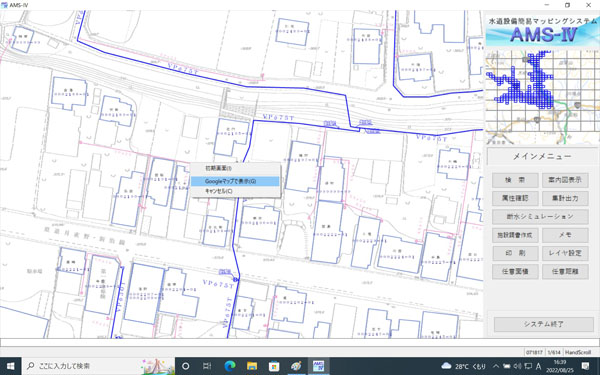
Task: Start the 断水シミュレーション function
Action: tap(540, 217)
